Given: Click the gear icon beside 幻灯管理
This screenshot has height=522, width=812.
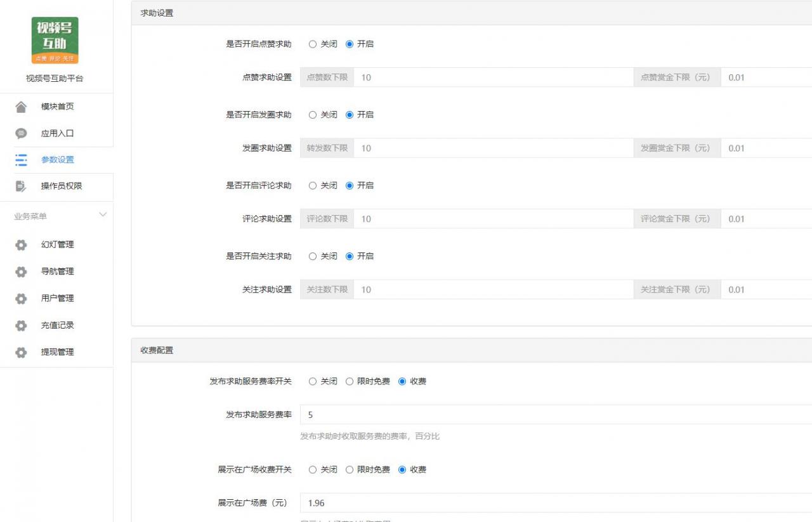Looking at the screenshot, I should coord(20,244).
